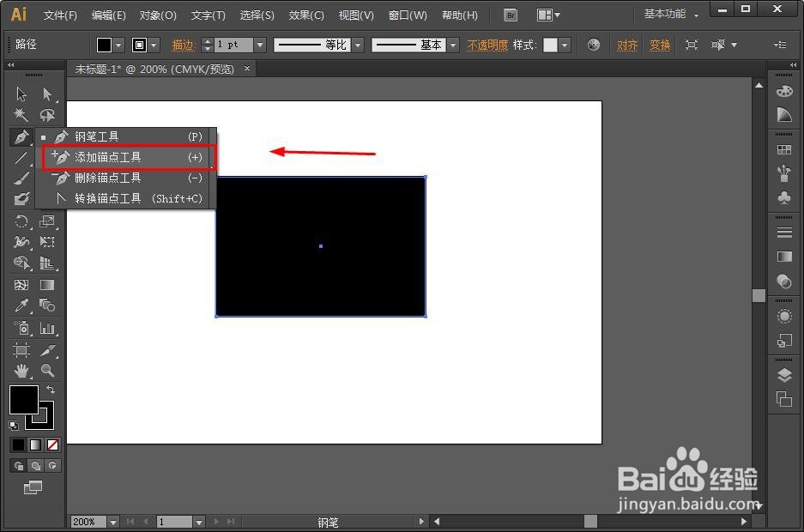Set paint mode to None
This screenshot has height=532, width=804.
[52, 444]
